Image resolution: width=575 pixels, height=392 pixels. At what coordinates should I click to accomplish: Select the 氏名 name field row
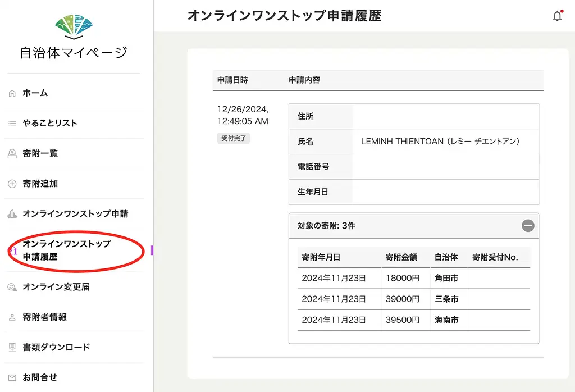coord(320,142)
